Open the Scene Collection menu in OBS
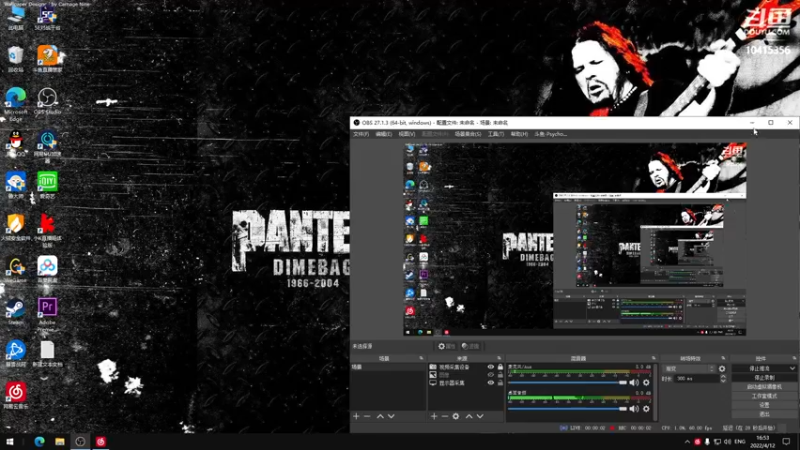 [468, 134]
